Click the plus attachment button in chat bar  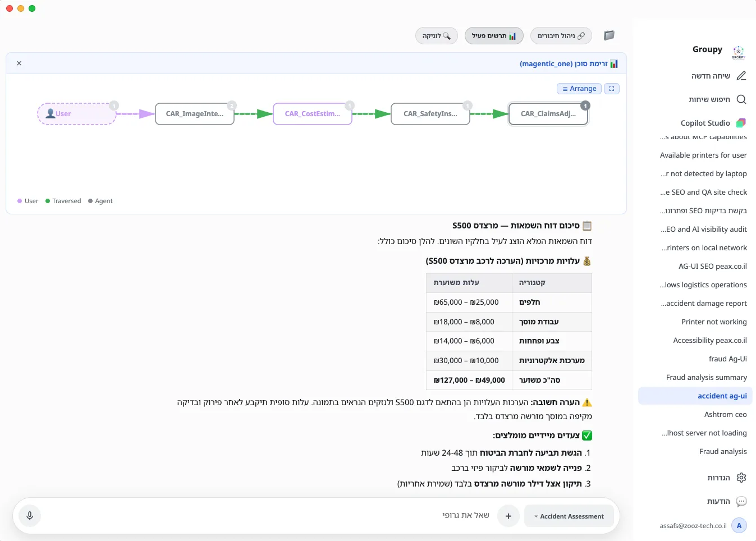pyautogui.click(x=508, y=516)
